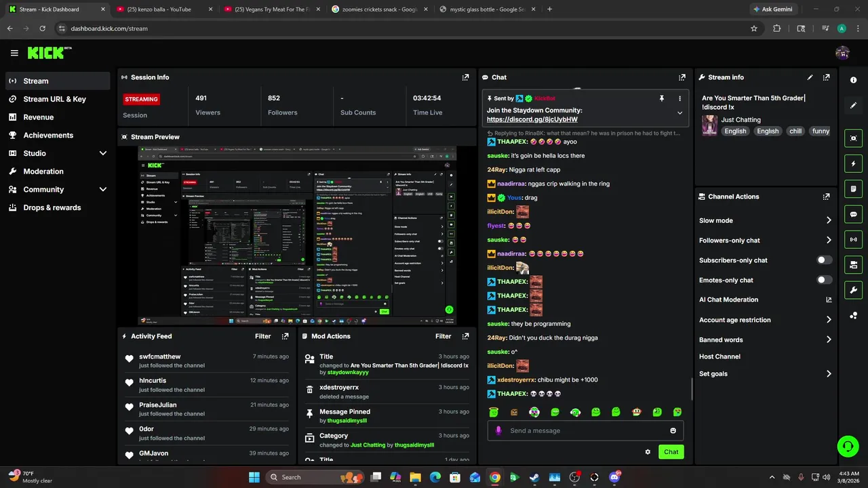Click the pencil icon in right rail
The width and height of the screenshot is (868, 488).
[x=853, y=106]
